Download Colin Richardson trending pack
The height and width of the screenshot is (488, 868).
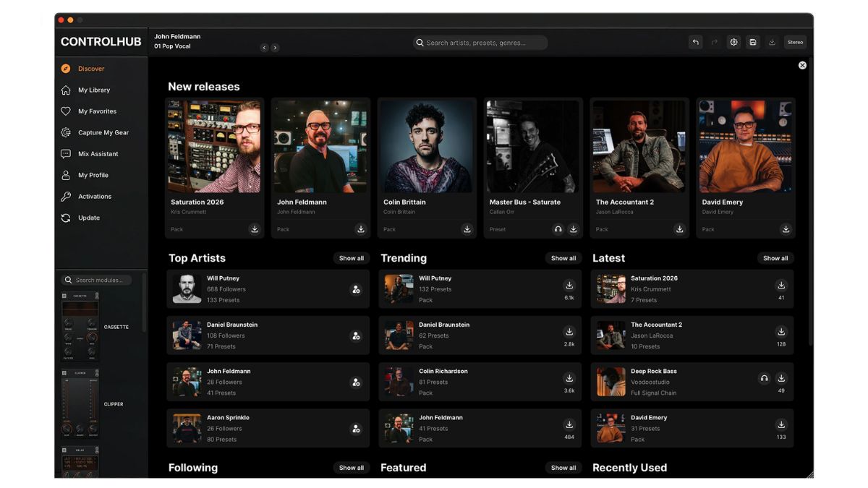tap(569, 378)
